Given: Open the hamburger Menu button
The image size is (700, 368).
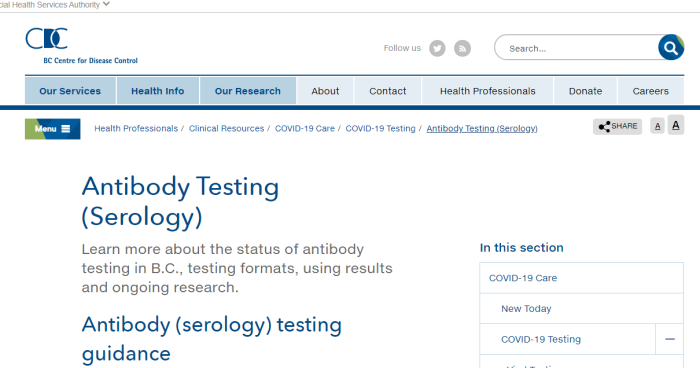Looking at the screenshot, I should pos(53,129).
